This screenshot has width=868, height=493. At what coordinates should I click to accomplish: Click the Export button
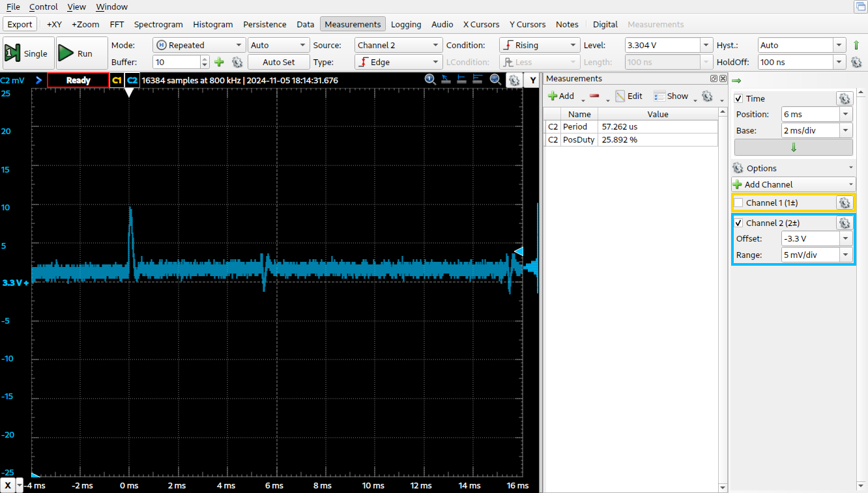tap(20, 24)
